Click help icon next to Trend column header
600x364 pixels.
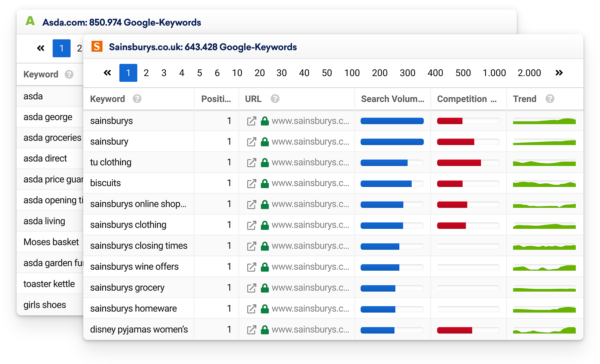click(550, 99)
